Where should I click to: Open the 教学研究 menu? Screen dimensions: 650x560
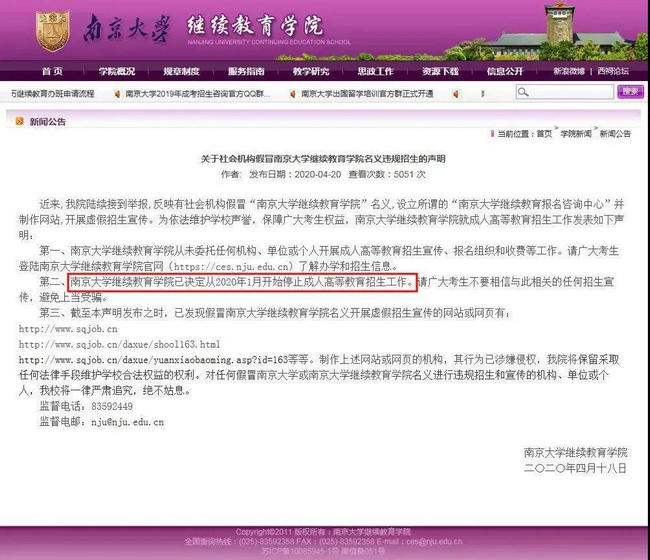[x=311, y=72]
